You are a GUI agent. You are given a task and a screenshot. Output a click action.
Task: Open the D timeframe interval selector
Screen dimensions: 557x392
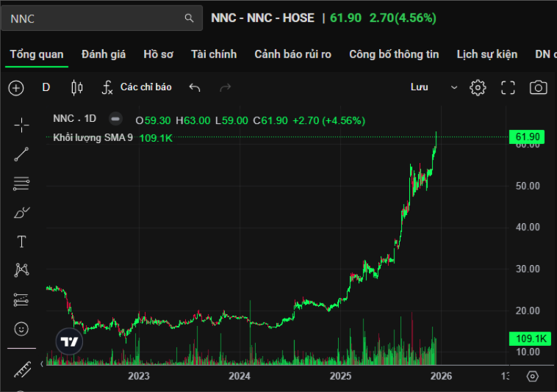pyautogui.click(x=46, y=87)
